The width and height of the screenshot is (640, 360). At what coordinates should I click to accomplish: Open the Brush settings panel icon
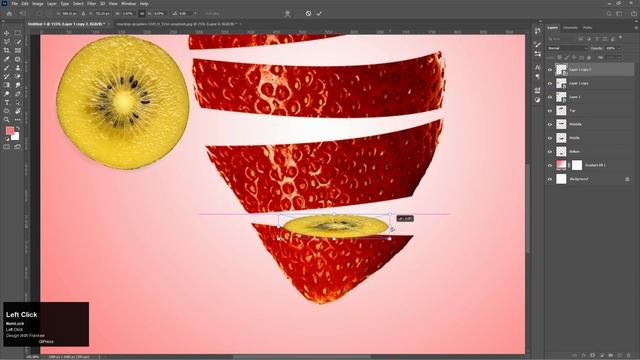(538, 44)
